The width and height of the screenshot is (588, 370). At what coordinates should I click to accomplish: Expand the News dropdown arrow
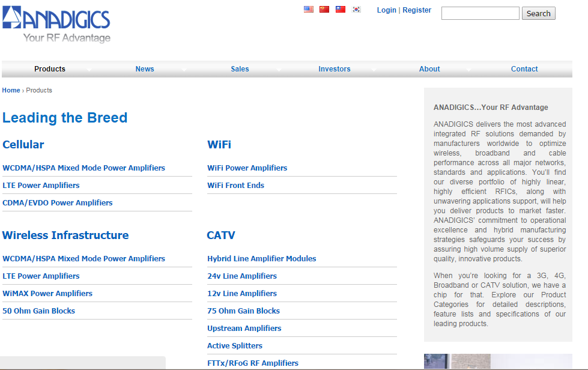point(184,70)
